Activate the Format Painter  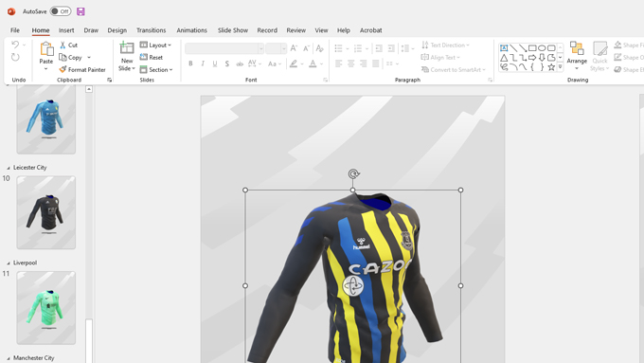pos(82,69)
